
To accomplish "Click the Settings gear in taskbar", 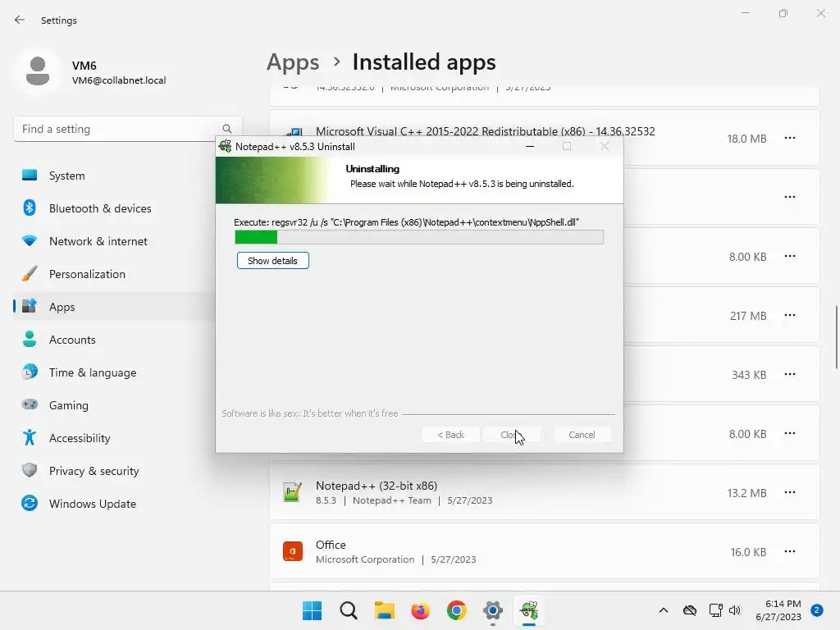I will (x=493, y=610).
